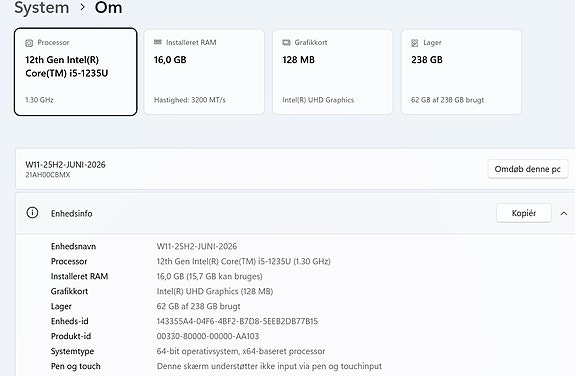Click the Grafikkort row label
The height and width of the screenshot is (376, 575).
coord(69,291)
